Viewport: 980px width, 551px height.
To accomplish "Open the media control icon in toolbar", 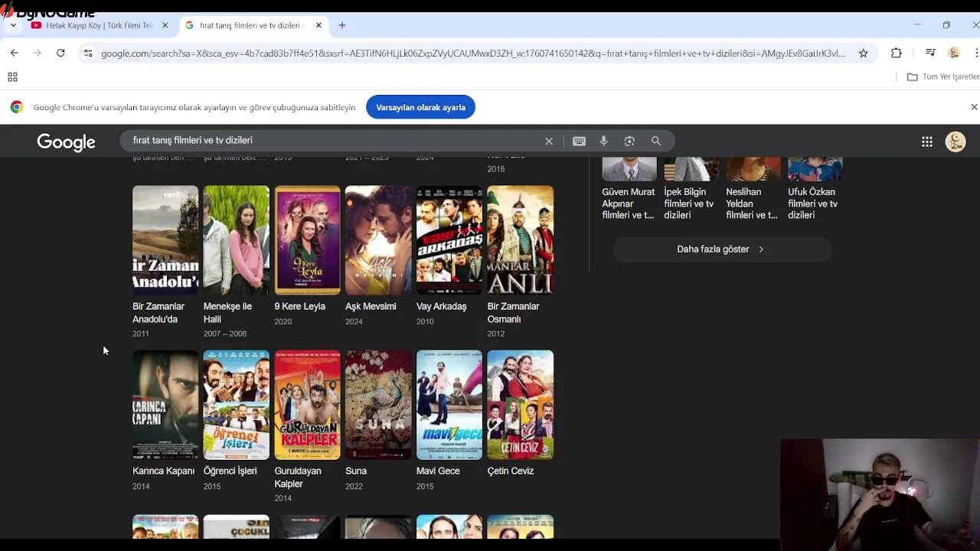I will (930, 53).
